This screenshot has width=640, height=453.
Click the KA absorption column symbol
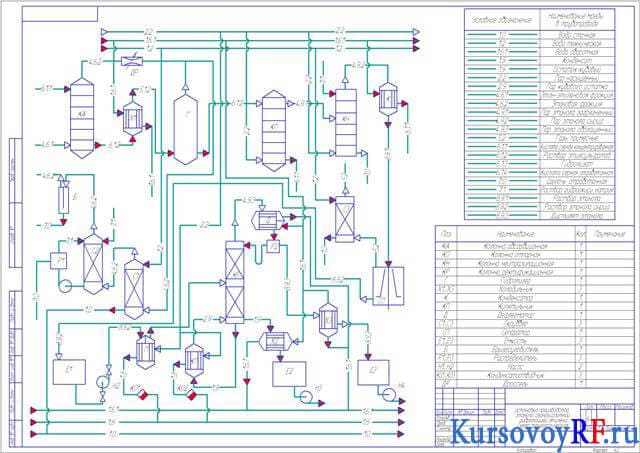click(x=82, y=118)
